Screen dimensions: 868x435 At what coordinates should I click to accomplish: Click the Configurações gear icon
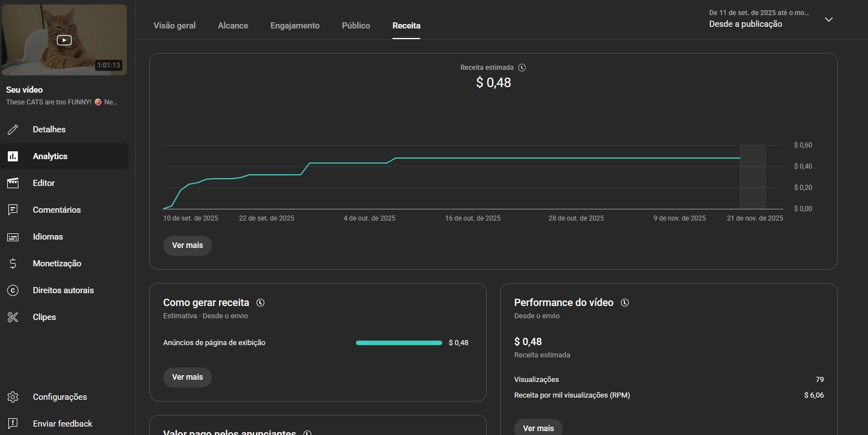pyautogui.click(x=13, y=397)
